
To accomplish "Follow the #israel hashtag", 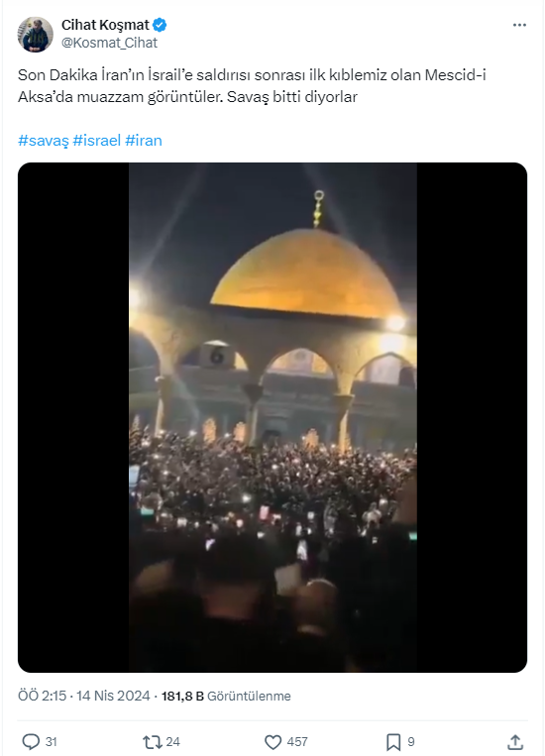I will tap(97, 141).
